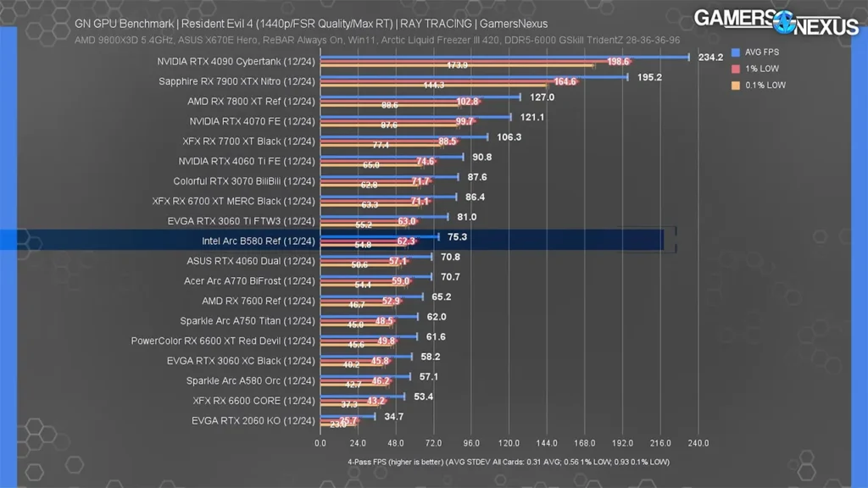
Task: Select the 72.0 x-axis tick label
Action: [x=433, y=443]
